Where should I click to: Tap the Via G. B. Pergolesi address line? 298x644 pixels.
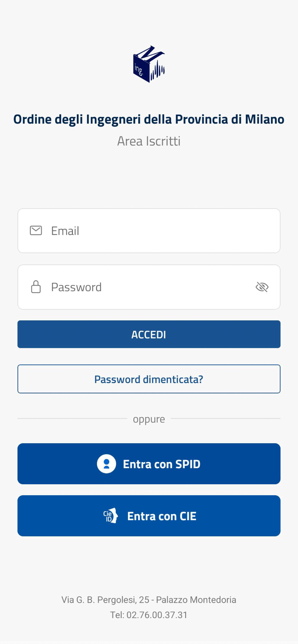point(149,599)
